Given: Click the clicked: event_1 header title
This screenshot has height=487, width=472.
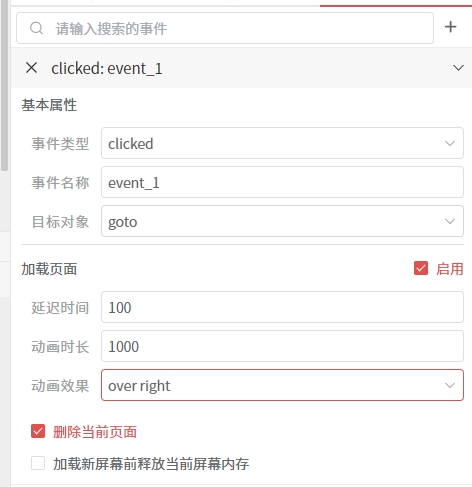Looking at the screenshot, I should [x=107, y=69].
